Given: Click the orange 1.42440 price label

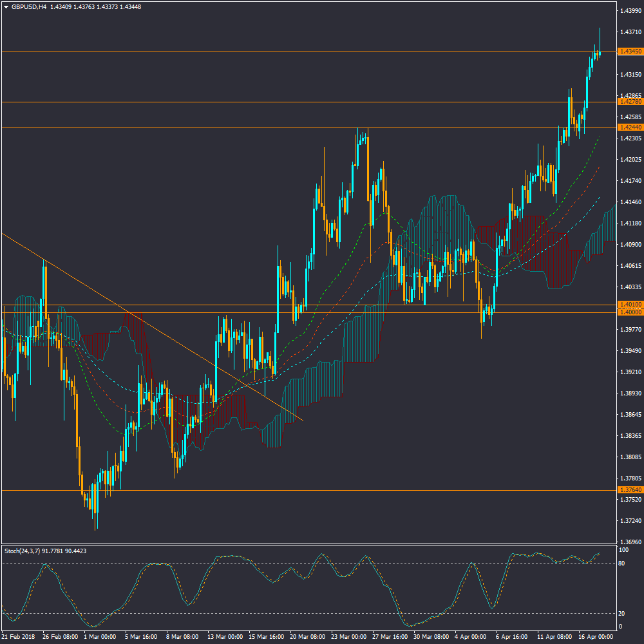Looking at the screenshot, I should 629,128.
